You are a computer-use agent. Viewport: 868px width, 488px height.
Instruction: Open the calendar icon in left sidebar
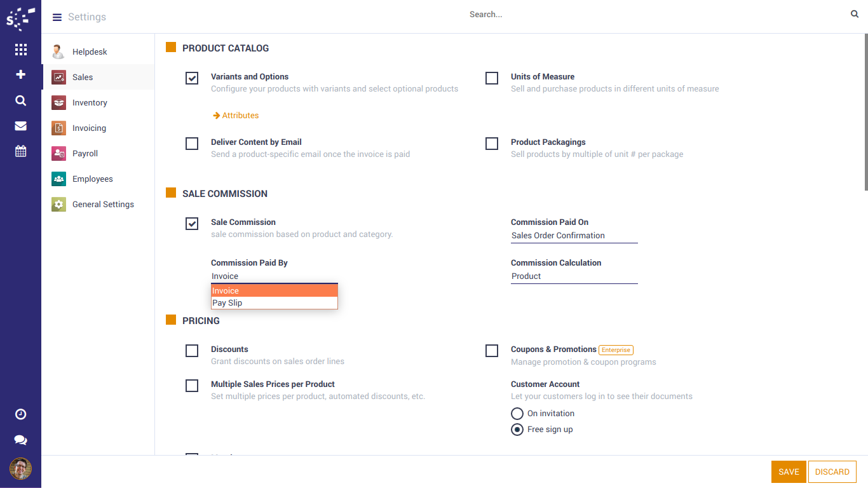coord(20,151)
